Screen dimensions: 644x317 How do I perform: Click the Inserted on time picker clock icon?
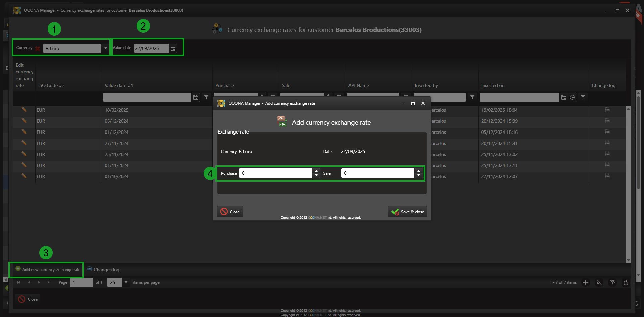point(572,97)
